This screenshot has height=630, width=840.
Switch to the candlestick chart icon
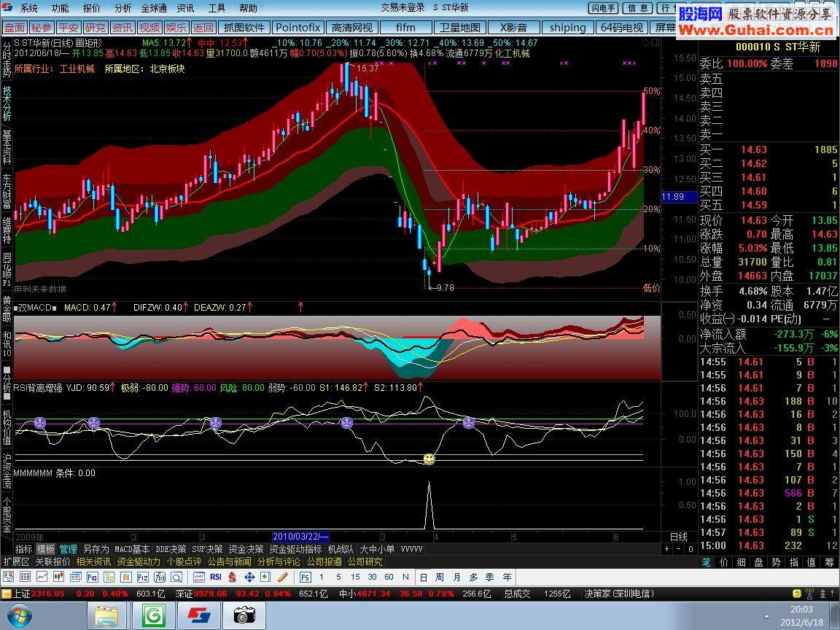[x=58, y=577]
